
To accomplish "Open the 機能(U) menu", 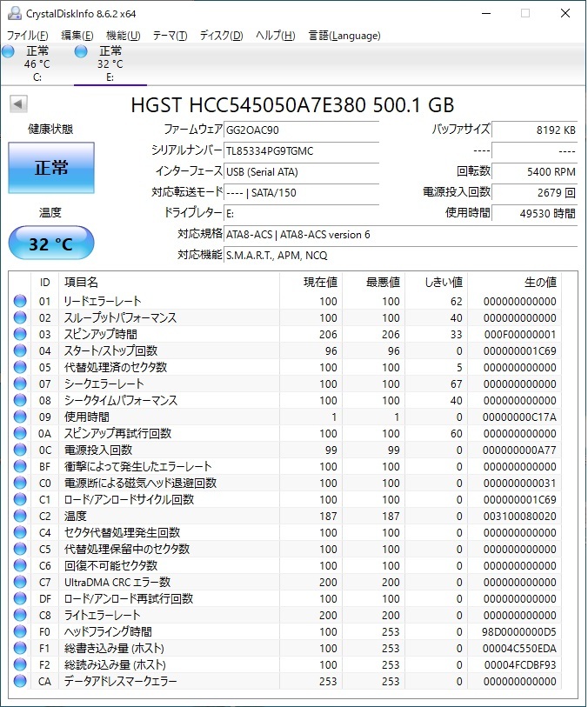I will [x=124, y=36].
